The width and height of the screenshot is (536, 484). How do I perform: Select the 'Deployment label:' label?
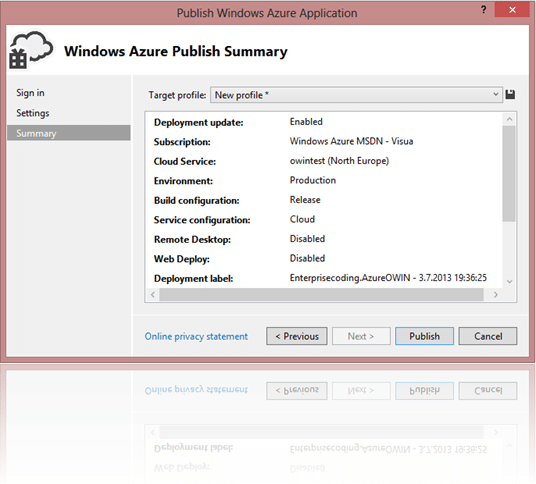click(x=193, y=279)
